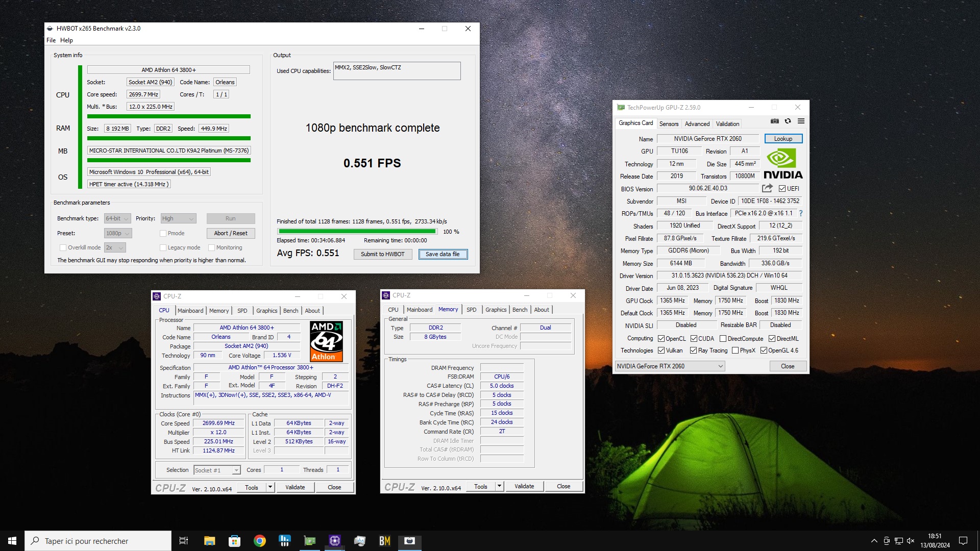The image size is (980, 551).
Task: Toggle the Monitoring checkbox
Action: (x=211, y=247)
